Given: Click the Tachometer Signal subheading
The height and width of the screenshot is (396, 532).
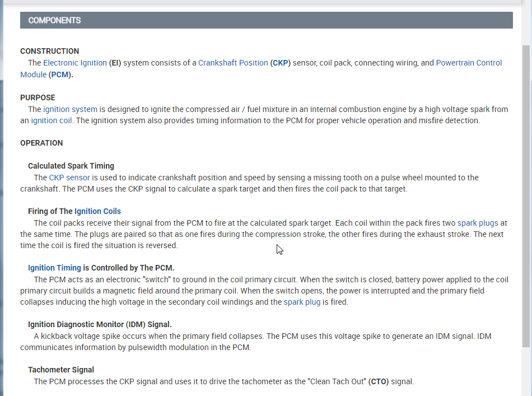Looking at the screenshot, I should [61, 370].
